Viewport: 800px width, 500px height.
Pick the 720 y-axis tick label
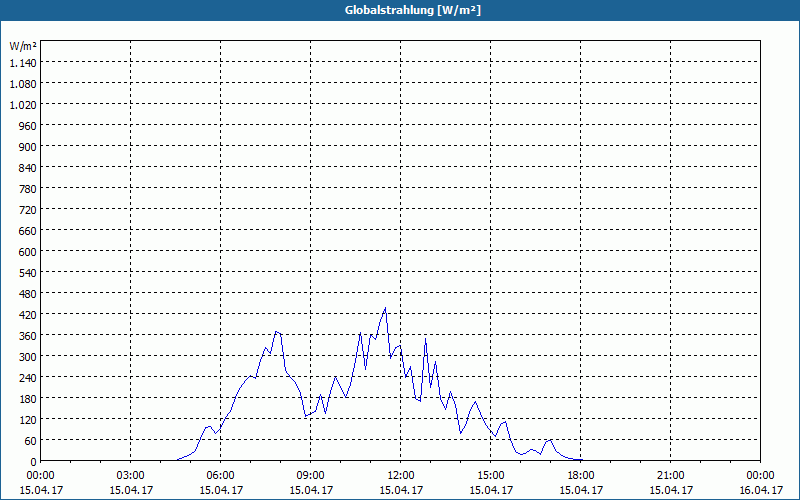[x=28, y=210]
